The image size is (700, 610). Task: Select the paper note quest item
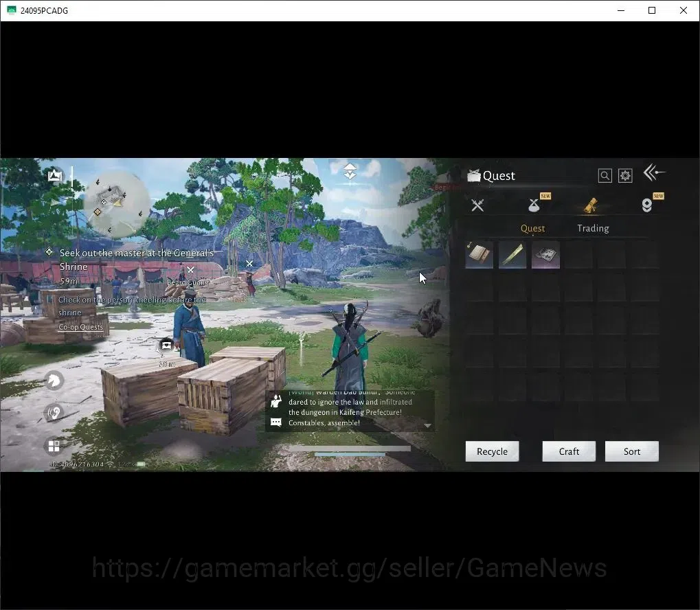pos(479,255)
